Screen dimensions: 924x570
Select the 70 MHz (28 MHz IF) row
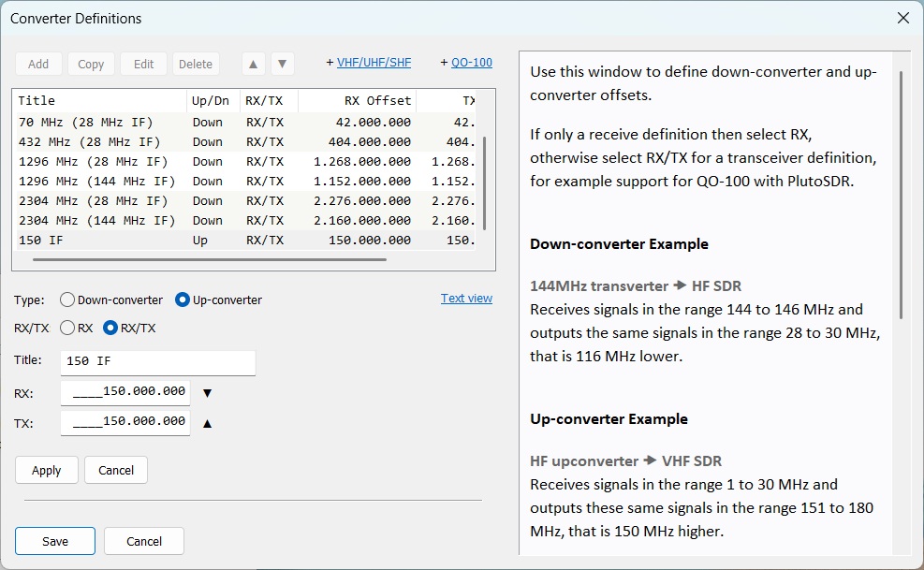140,122
